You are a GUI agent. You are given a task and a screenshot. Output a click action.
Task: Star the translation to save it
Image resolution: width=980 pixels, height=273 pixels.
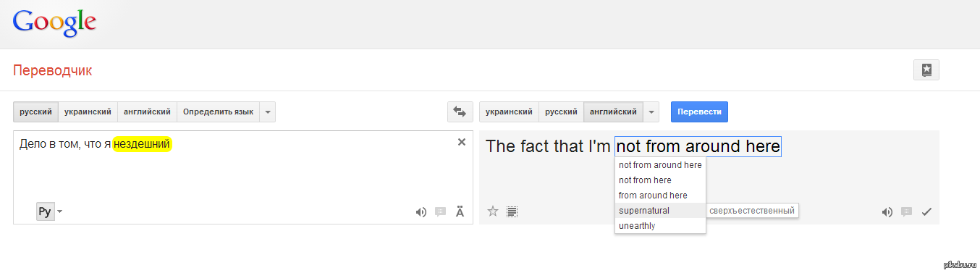pos(493,211)
